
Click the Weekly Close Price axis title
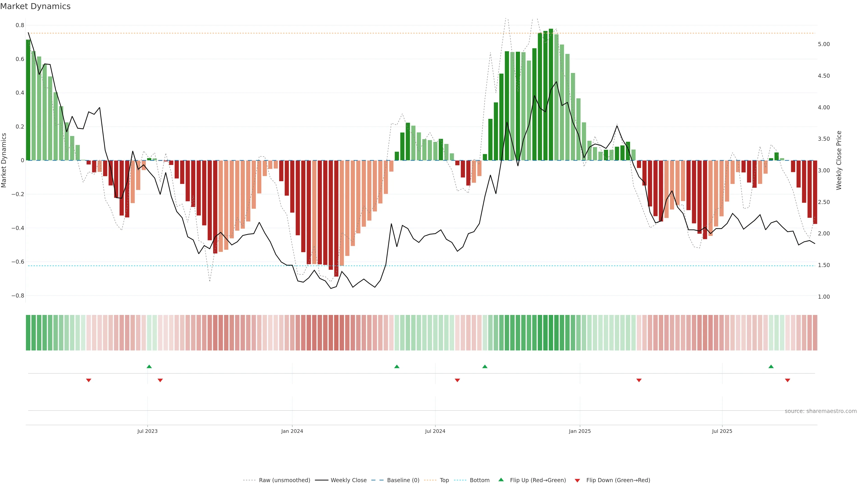(x=839, y=160)
